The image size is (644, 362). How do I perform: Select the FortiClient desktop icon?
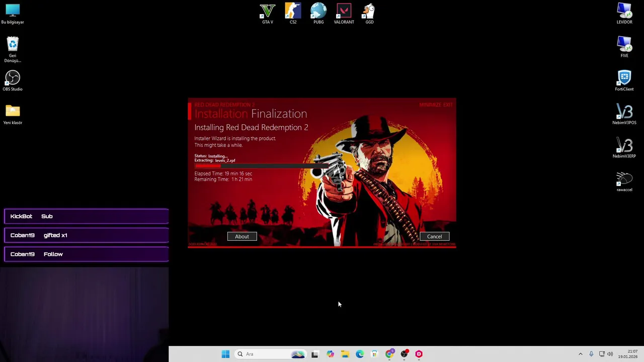pos(624,80)
